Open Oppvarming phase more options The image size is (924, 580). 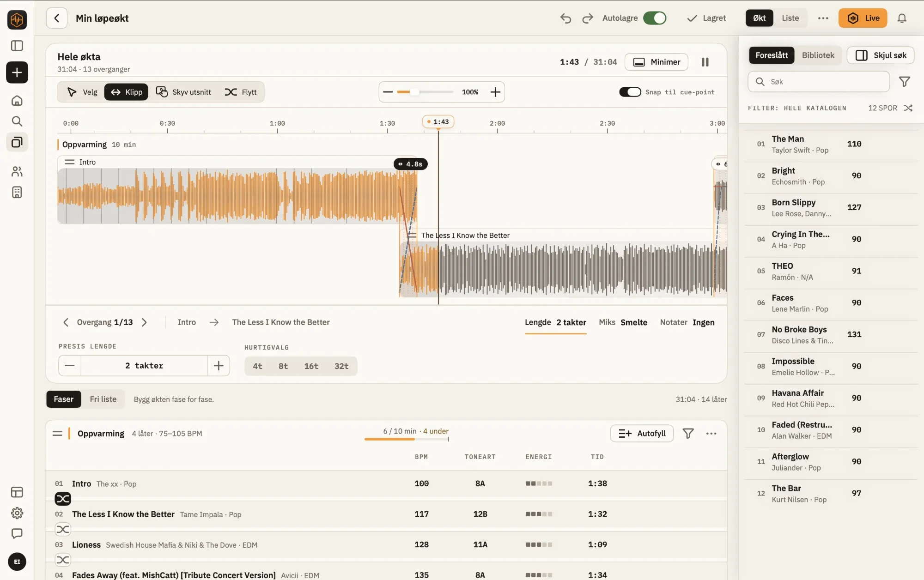click(711, 433)
